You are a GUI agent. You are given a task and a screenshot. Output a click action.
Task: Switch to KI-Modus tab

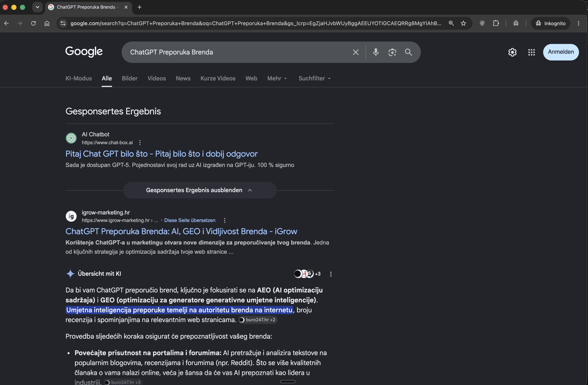click(x=79, y=78)
